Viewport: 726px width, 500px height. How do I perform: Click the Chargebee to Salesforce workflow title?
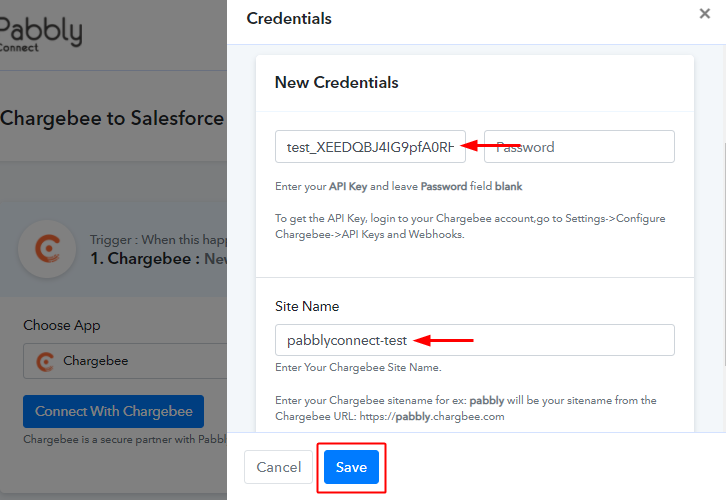coord(112,118)
